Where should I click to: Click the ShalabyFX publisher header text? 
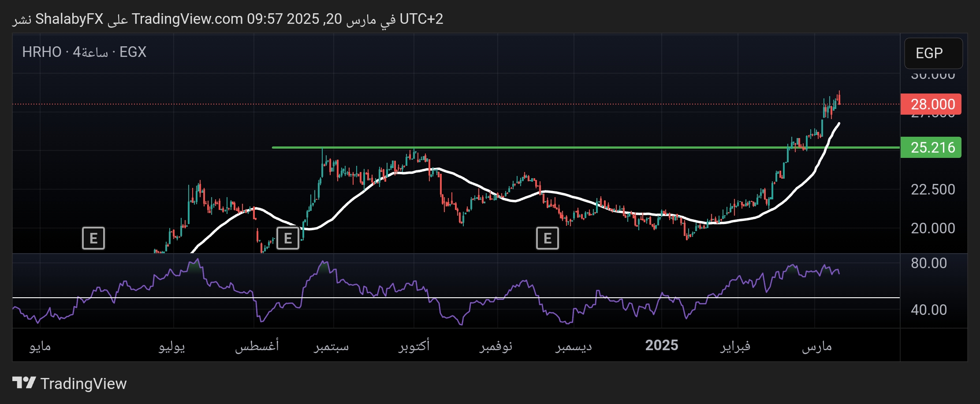(69, 19)
